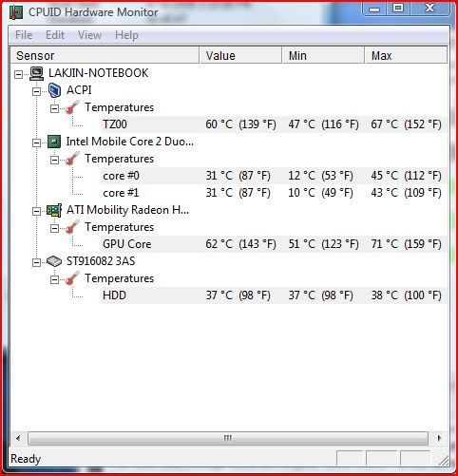The width and height of the screenshot is (458, 476).
Task: Click the horizontal scrollbar thumb
Action: pos(228,439)
